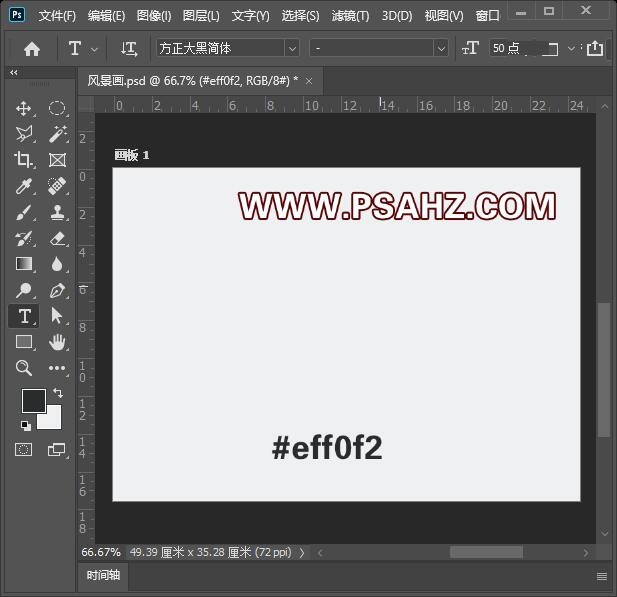This screenshot has width=617, height=597.
Task: Open font size dropdown arrow
Action: [571, 48]
